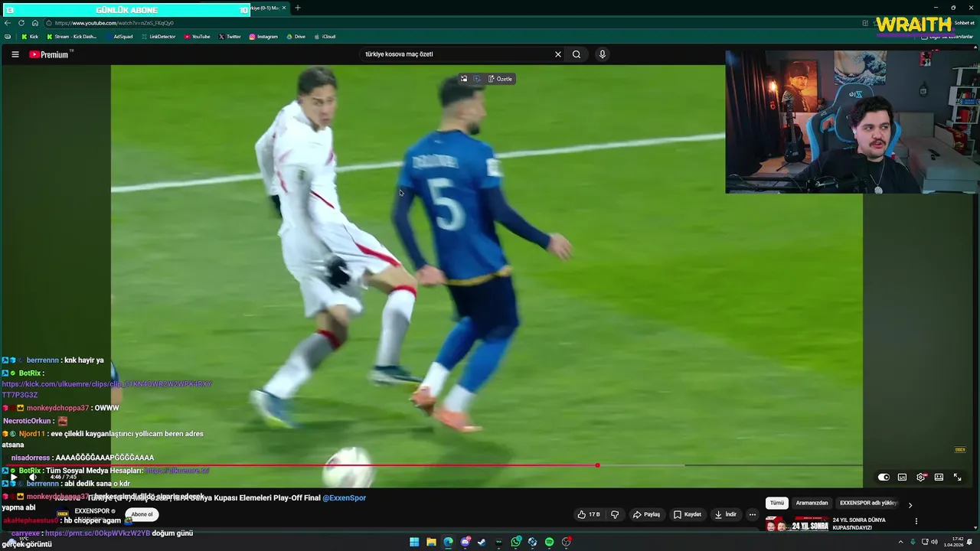Open AdSquad bookmark
This screenshot has width=980, height=551.
point(119,37)
